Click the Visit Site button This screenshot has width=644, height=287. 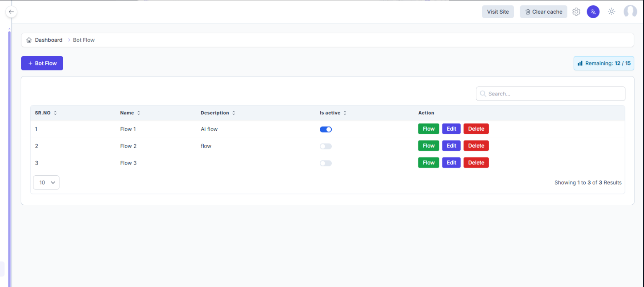coord(498,12)
